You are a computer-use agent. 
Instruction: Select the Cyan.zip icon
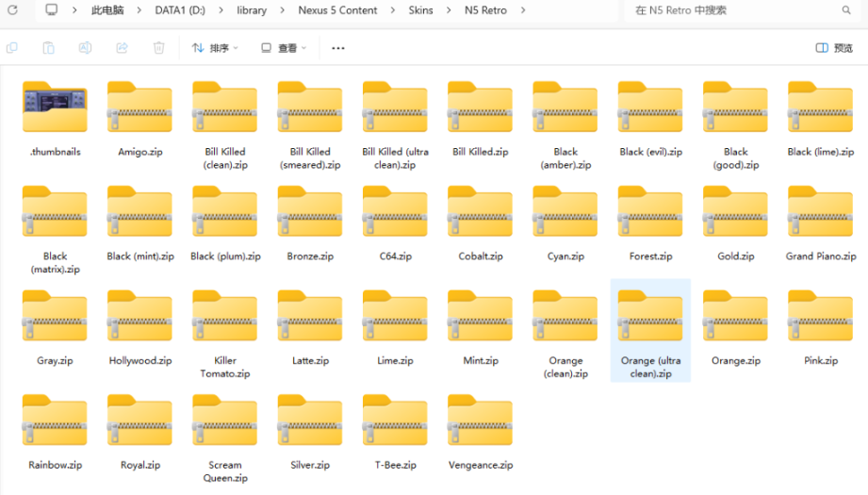tap(565, 211)
